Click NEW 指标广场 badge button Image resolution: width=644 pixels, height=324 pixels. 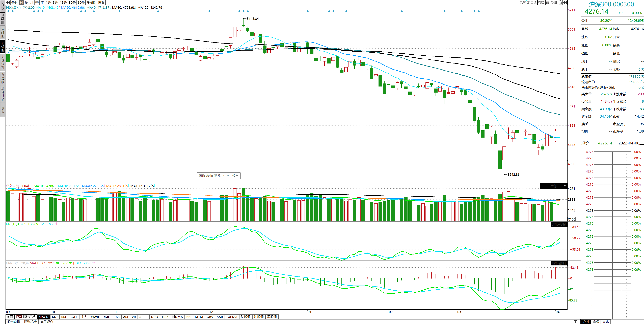click(x=25, y=317)
